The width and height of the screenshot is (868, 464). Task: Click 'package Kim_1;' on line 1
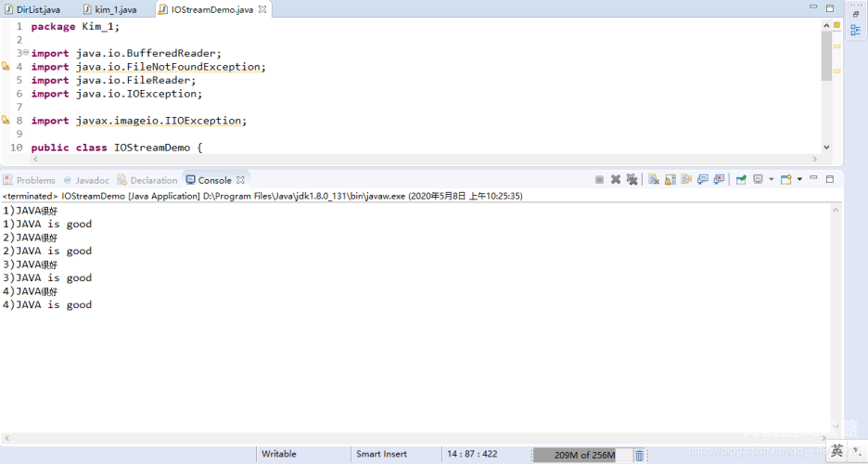pyautogui.click(x=75, y=26)
